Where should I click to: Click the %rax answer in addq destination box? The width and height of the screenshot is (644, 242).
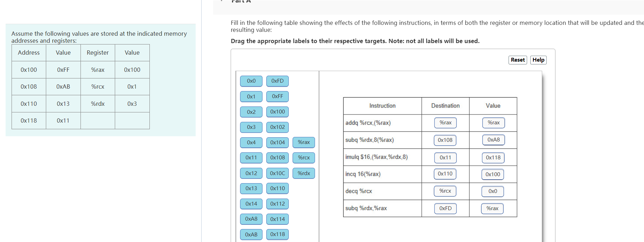tap(445, 123)
